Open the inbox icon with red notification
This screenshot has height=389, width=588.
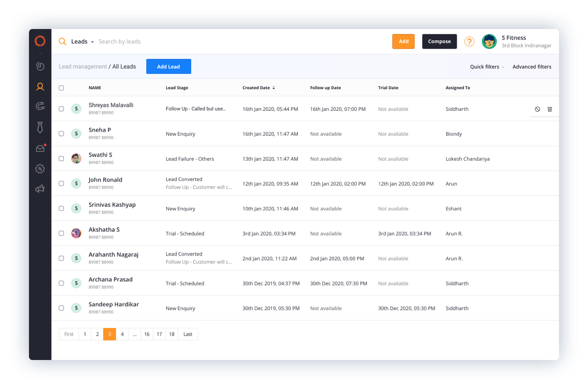[40, 148]
